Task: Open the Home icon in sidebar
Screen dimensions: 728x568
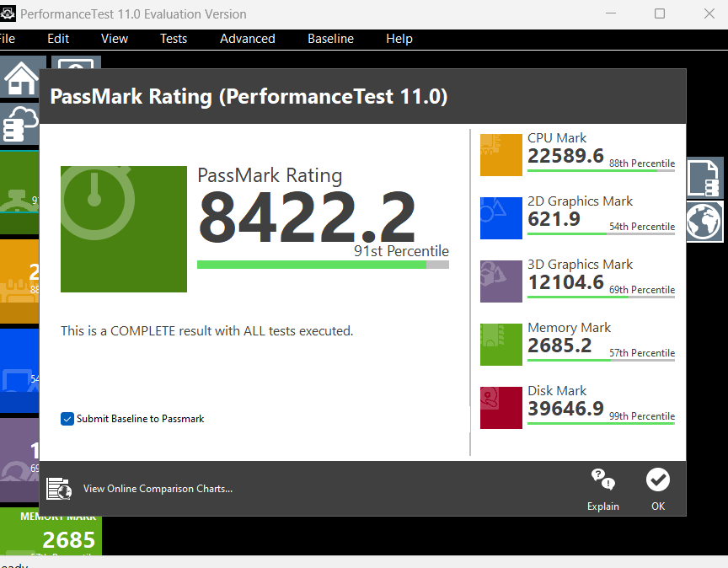Action: [20, 78]
